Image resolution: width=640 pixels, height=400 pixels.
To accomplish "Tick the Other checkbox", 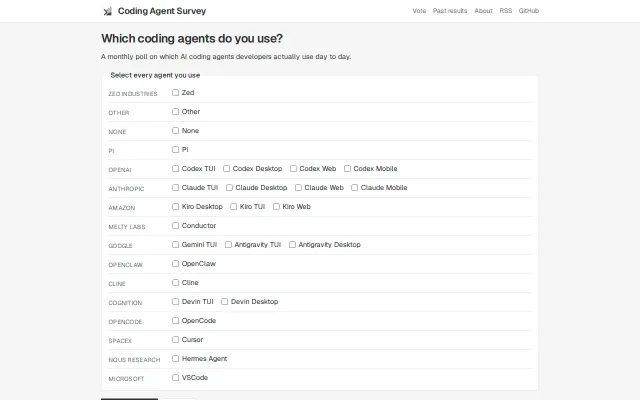I will click(176, 111).
